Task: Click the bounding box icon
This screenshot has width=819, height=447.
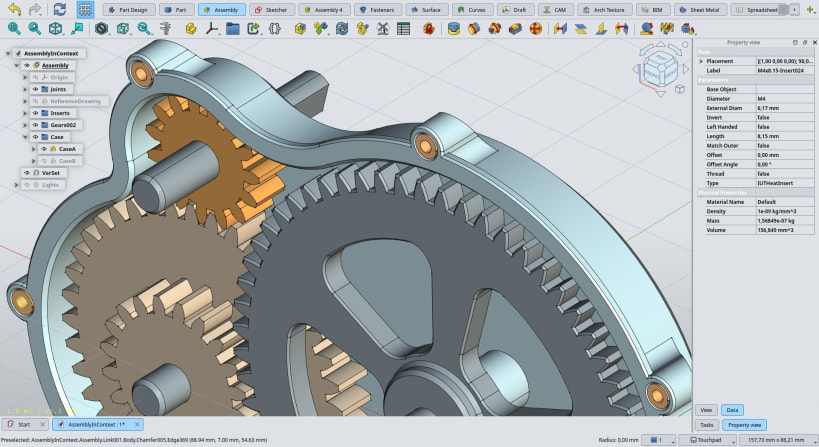Action: pos(123,29)
